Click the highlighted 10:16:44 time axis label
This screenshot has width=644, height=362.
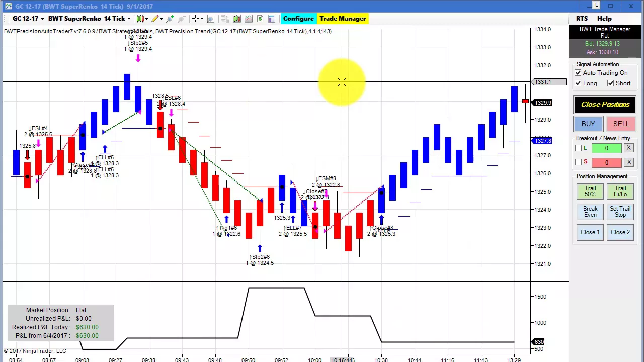pyautogui.click(x=343, y=359)
